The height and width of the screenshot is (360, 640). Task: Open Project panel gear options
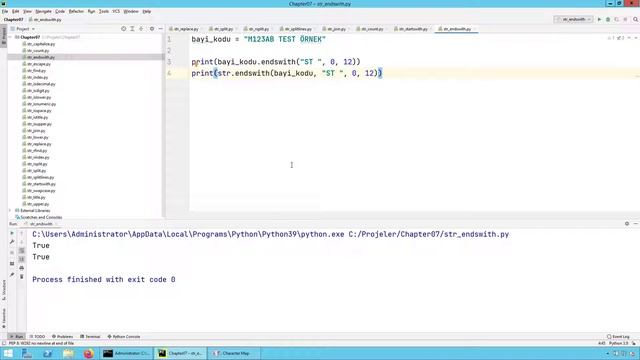(152, 29)
